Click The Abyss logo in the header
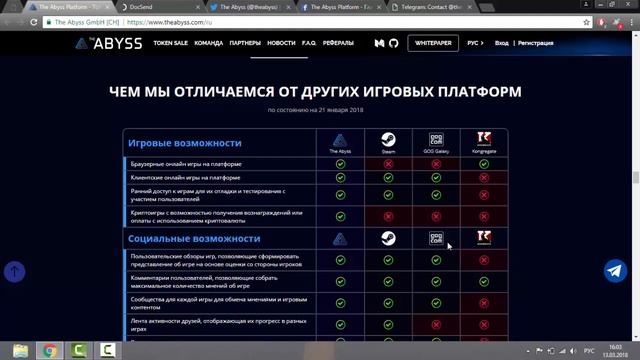The height and width of the screenshot is (360, 640). pyautogui.click(x=109, y=43)
